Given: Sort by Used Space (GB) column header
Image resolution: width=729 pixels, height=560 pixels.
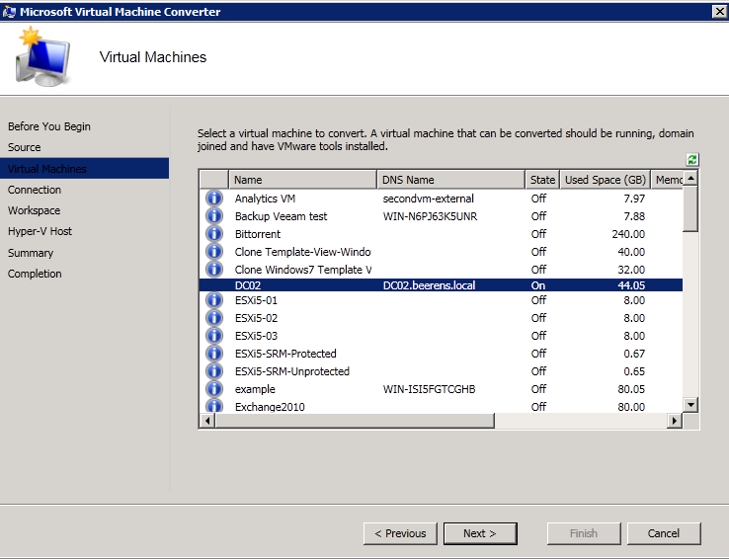Looking at the screenshot, I should (x=606, y=180).
